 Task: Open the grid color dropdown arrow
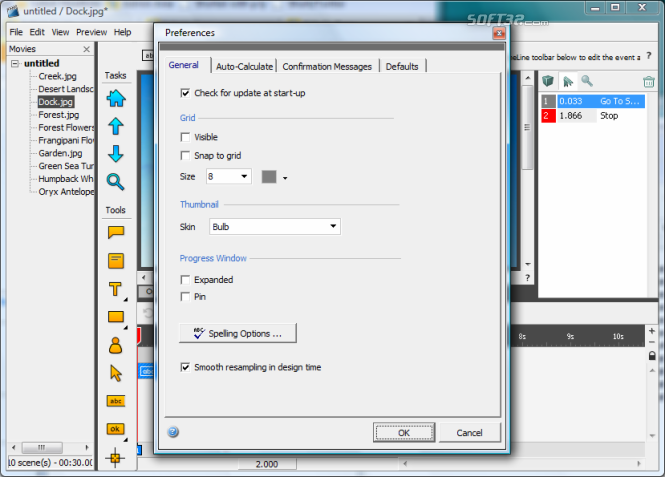[285, 178]
